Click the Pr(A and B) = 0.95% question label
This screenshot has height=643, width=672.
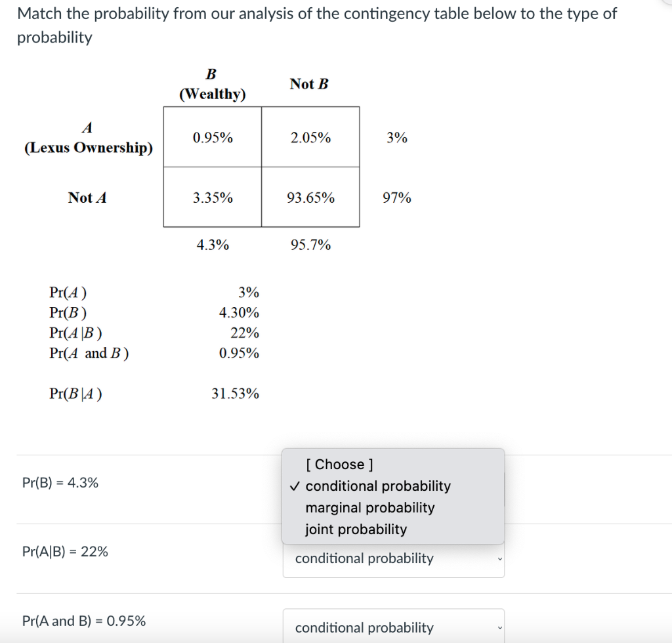point(84,621)
